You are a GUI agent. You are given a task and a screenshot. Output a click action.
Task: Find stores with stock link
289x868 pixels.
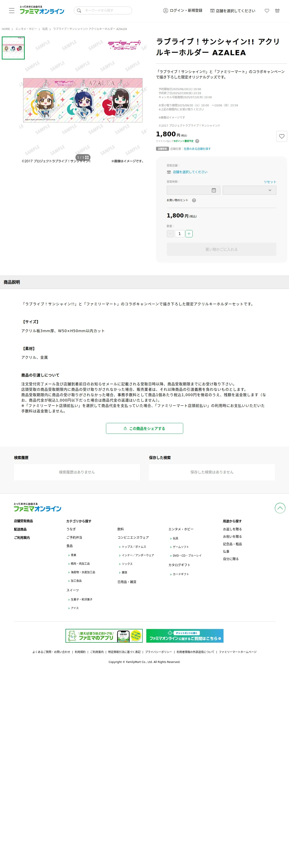[x=197, y=149]
